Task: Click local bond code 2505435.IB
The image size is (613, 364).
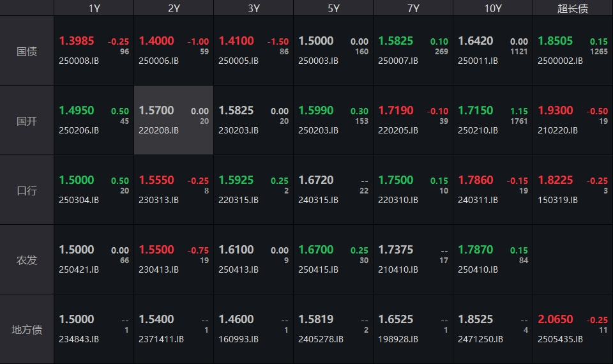Action: 561,339
